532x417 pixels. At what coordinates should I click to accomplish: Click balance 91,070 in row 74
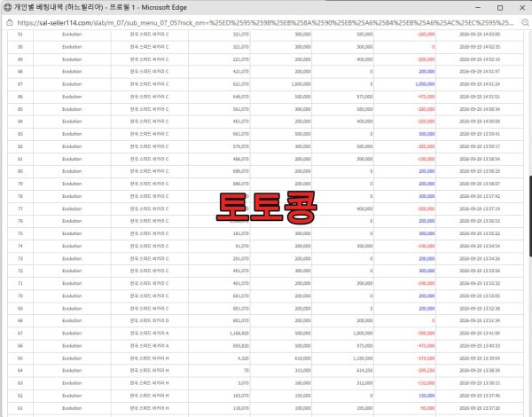pyautogui.click(x=242, y=246)
